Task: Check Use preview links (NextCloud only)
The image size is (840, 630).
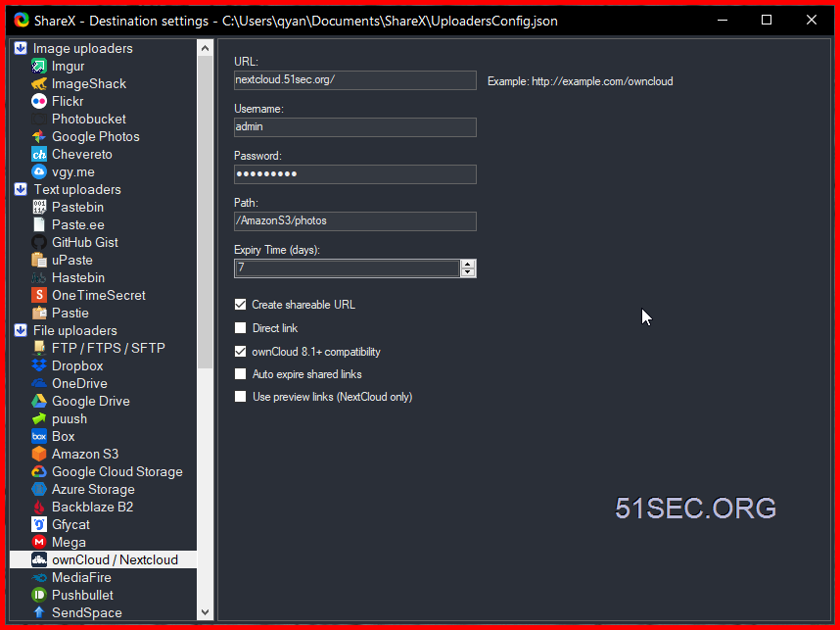Action: [x=241, y=397]
